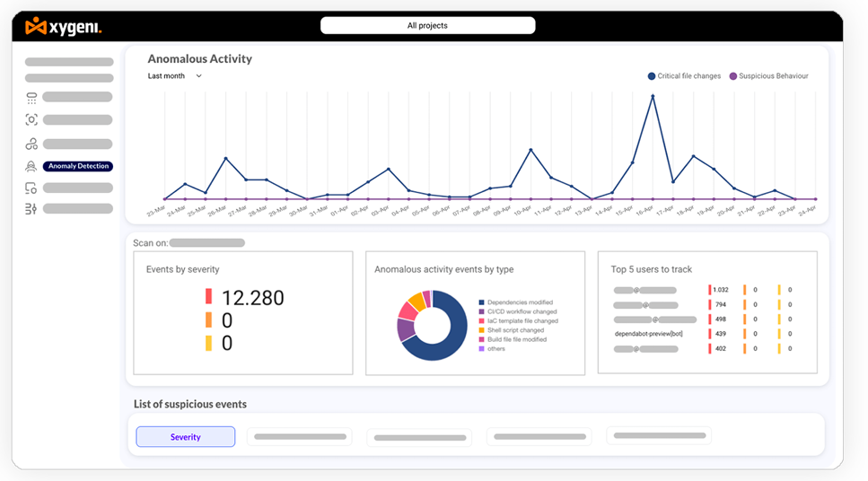868x481 pixels.
Task: Click the sidebar icon above the scan-frame icon
Action: pos(31,97)
